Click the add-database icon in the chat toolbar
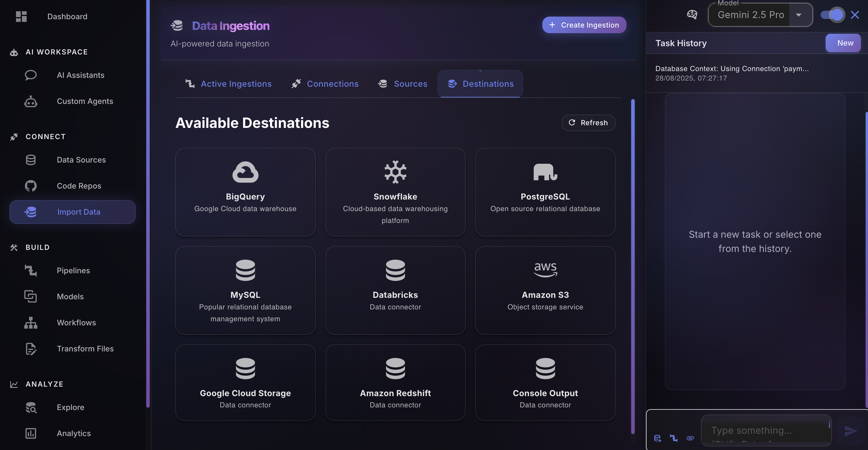Screen dimensions: 868x450 click(x=658, y=438)
